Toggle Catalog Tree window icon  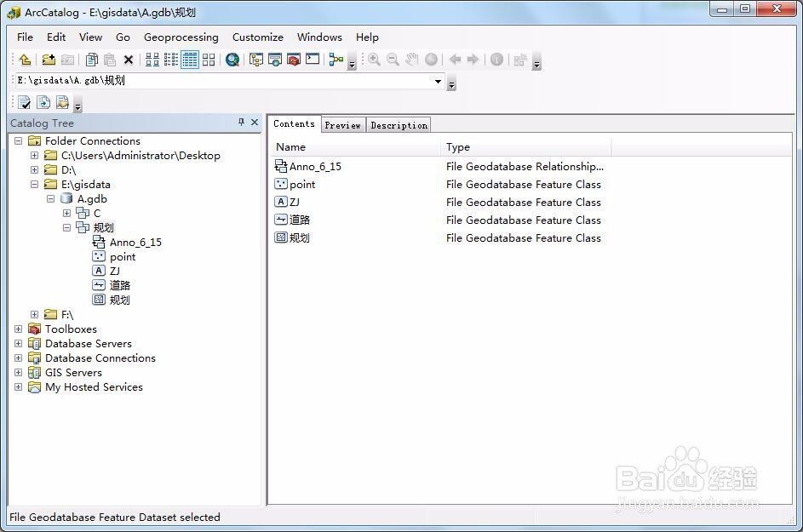[256, 60]
